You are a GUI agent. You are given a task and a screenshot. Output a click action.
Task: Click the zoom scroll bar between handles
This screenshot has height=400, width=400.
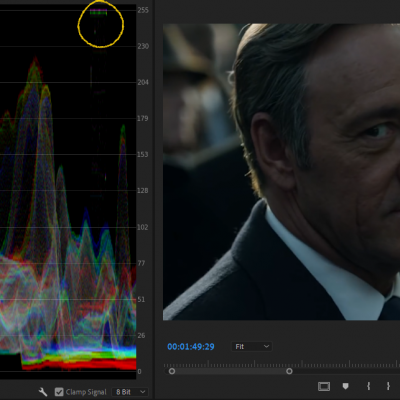click(230, 371)
